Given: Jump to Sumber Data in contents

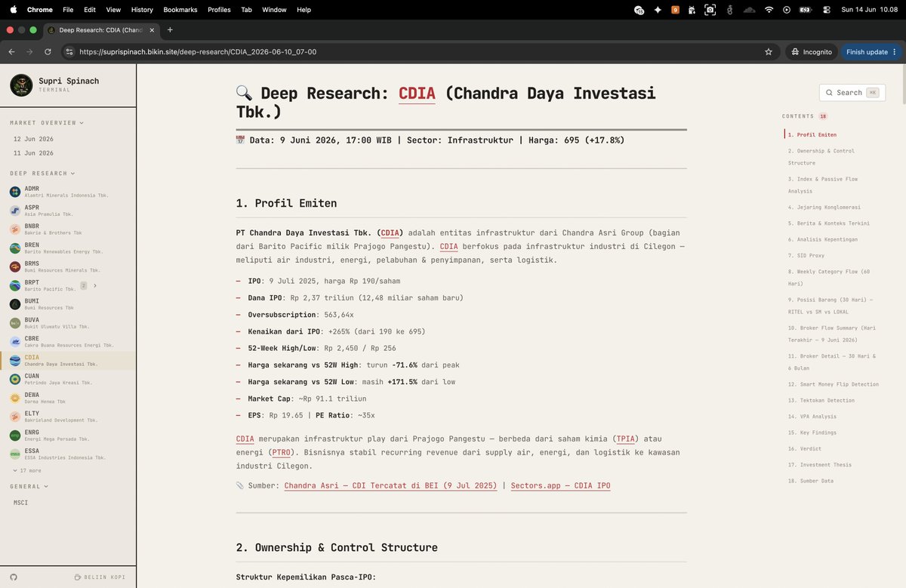Looking at the screenshot, I should coord(810,481).
